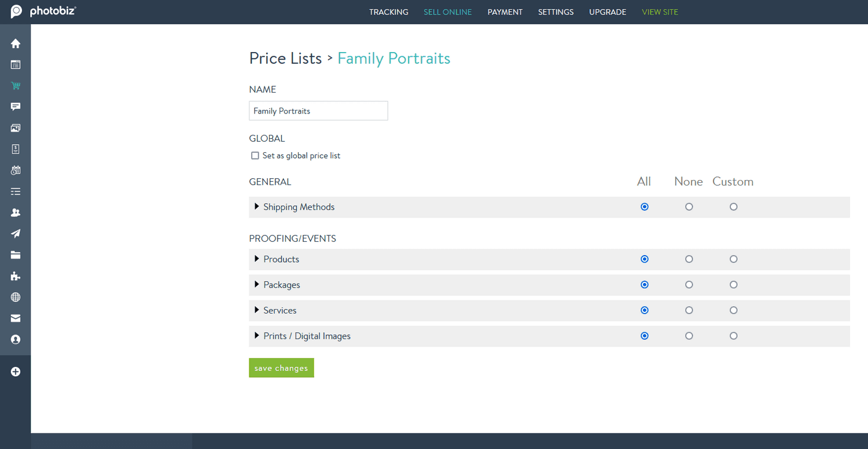Select the paper plane marketing icon
Image resolution: width=868 pixels, height=449 pixels.
tap(16, 233)
